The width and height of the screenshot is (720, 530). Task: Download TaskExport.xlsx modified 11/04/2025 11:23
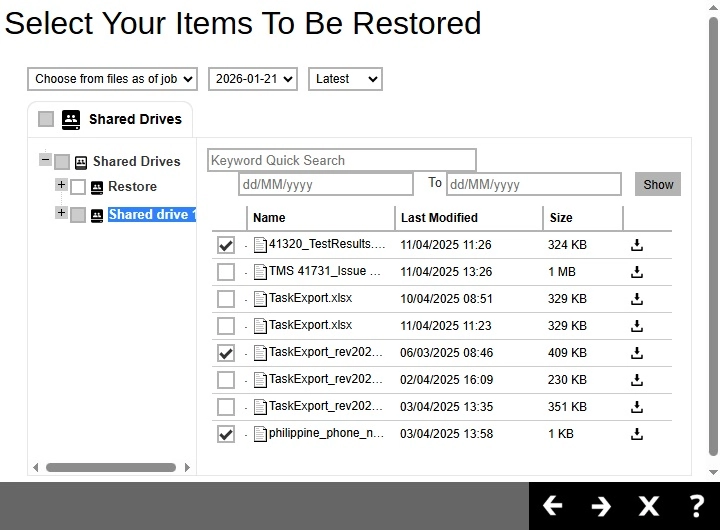(x=636, y=326)
